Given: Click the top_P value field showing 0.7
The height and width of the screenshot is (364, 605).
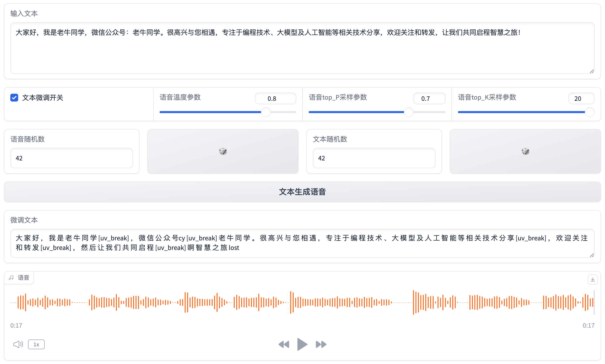Looking at the screenshot, I should tap(429, 99).
